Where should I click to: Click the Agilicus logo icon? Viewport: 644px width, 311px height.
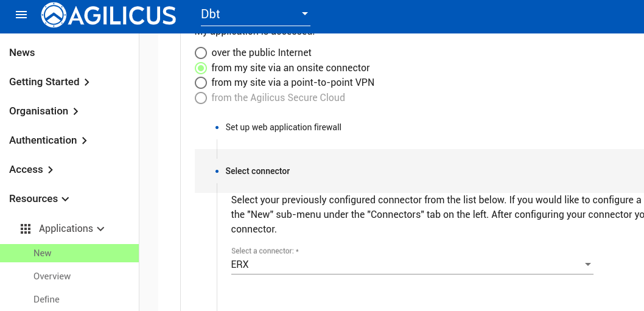54,15
